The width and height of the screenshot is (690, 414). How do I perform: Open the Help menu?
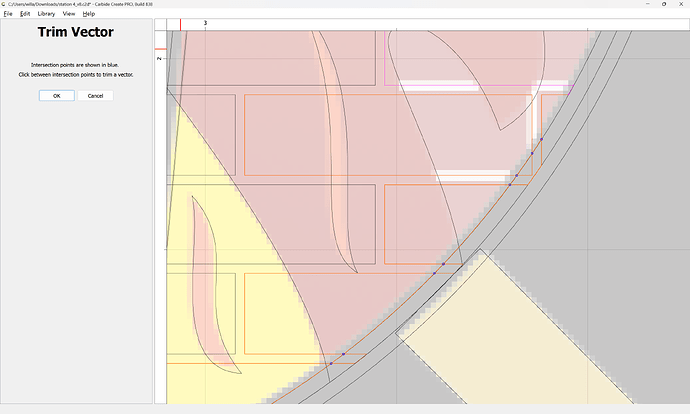(89, 14)
